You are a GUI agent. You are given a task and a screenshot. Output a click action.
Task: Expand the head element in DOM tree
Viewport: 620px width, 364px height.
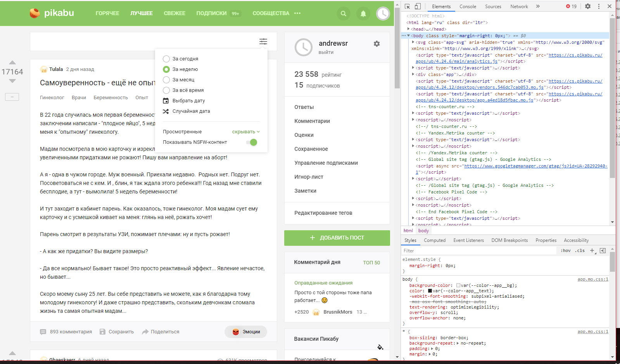(x=409, y=29)
